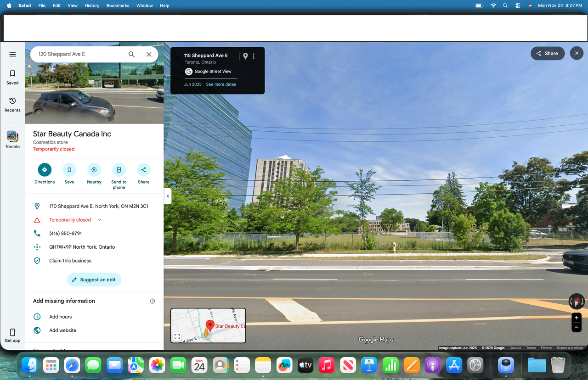Expand the mini map to full view
The image size is (588, 380).
(x=177, y=336)
